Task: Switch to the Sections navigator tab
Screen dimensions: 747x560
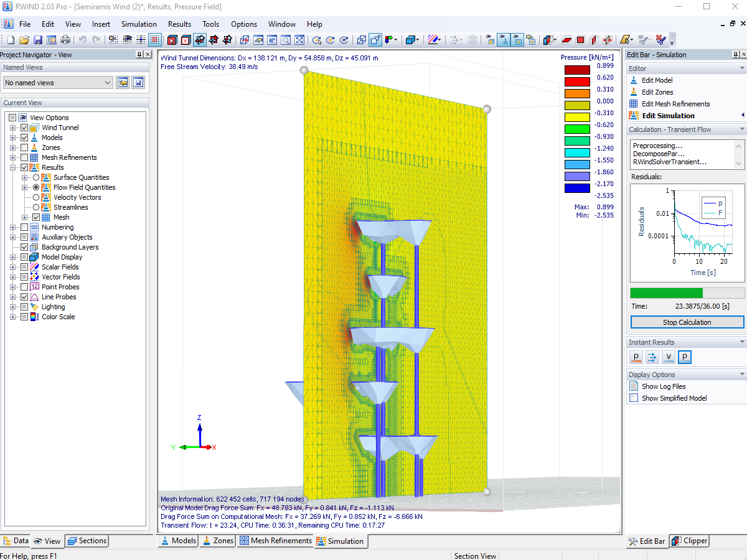Action: (87, 541)
